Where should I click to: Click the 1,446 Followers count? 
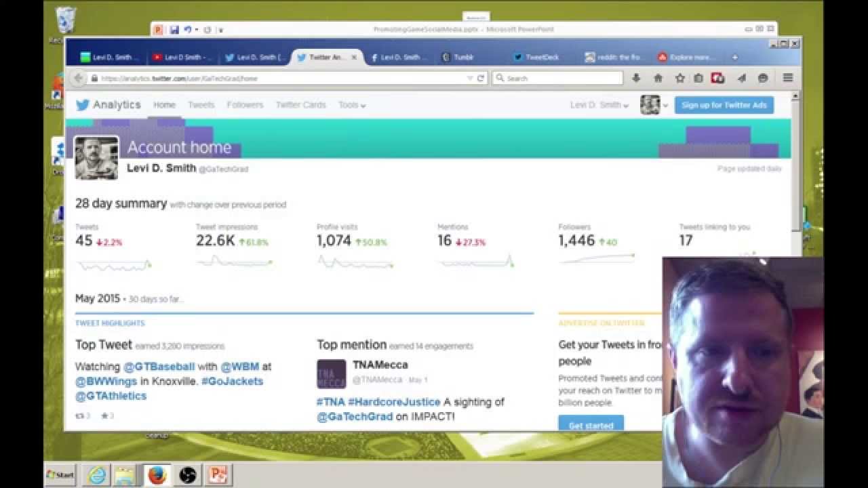(x=576, y=241)
